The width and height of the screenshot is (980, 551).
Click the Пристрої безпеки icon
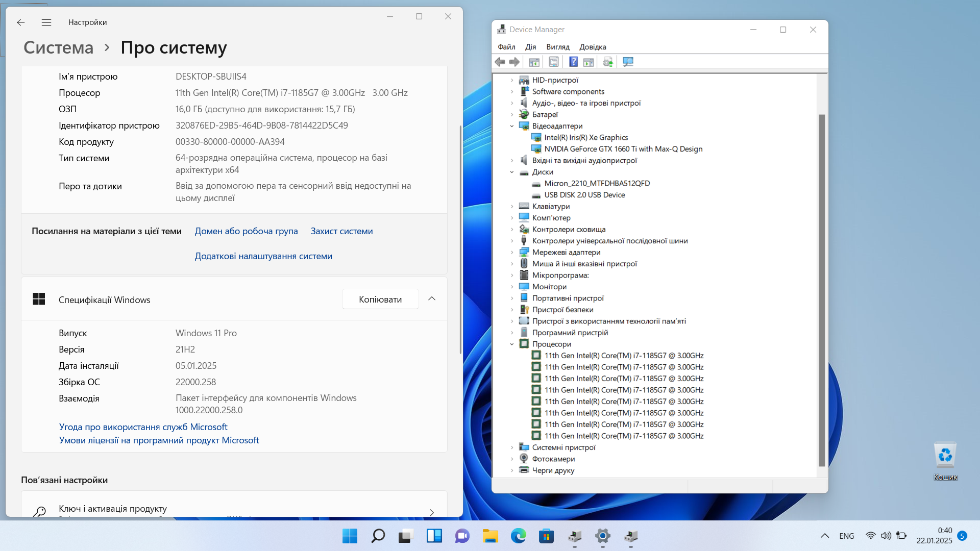[x=524, y=310]
